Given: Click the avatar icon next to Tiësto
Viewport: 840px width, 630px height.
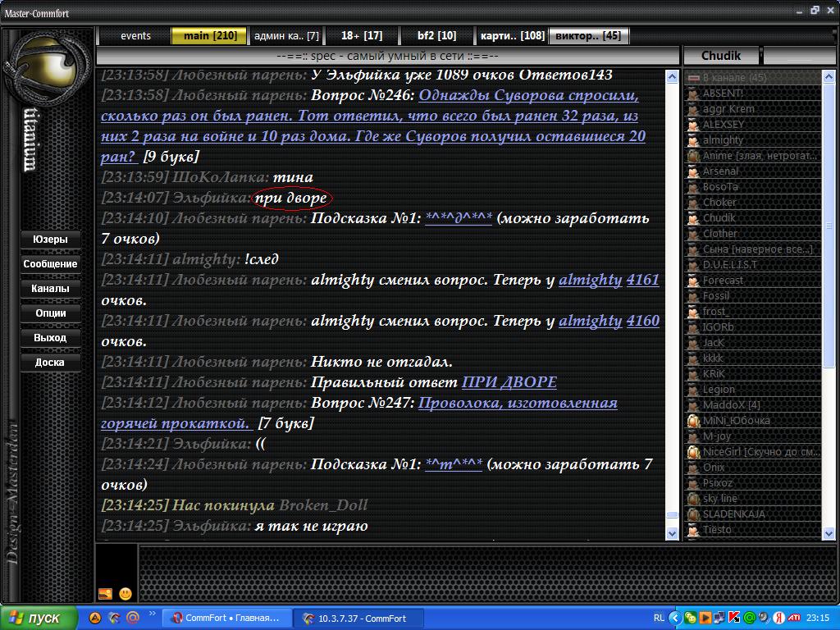Looking at the screenshot, I should [693, 530].
